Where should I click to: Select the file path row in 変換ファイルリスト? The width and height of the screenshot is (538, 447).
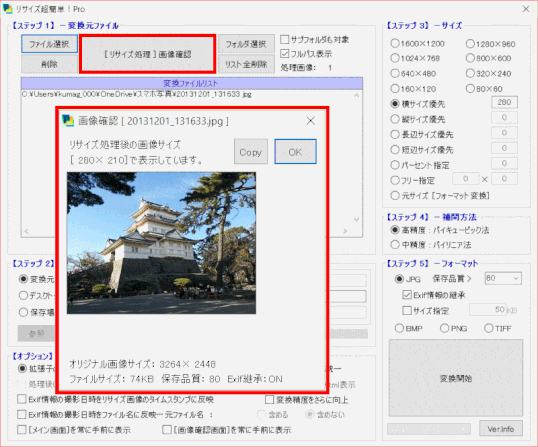[x=137, y=94]
